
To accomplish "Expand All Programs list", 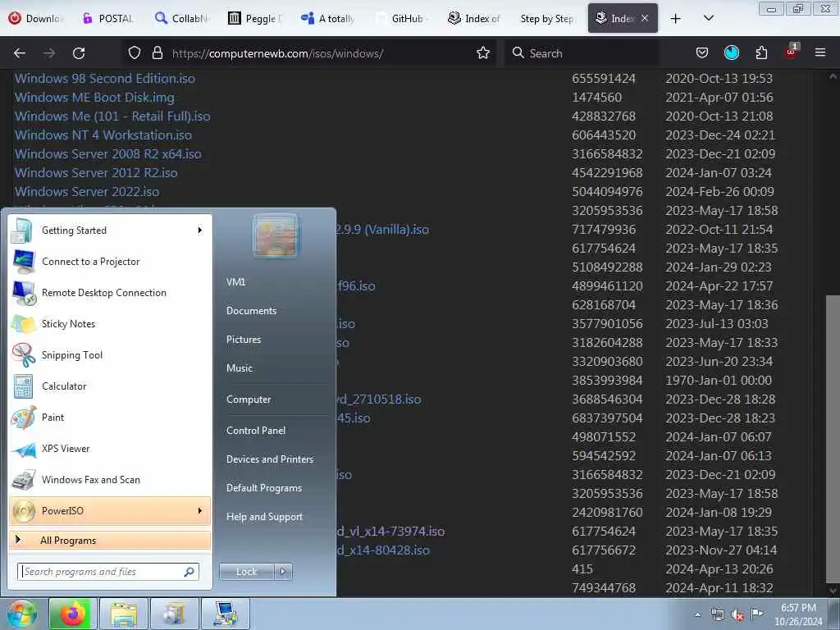I will pyautogui.click(x=111, y=541).
